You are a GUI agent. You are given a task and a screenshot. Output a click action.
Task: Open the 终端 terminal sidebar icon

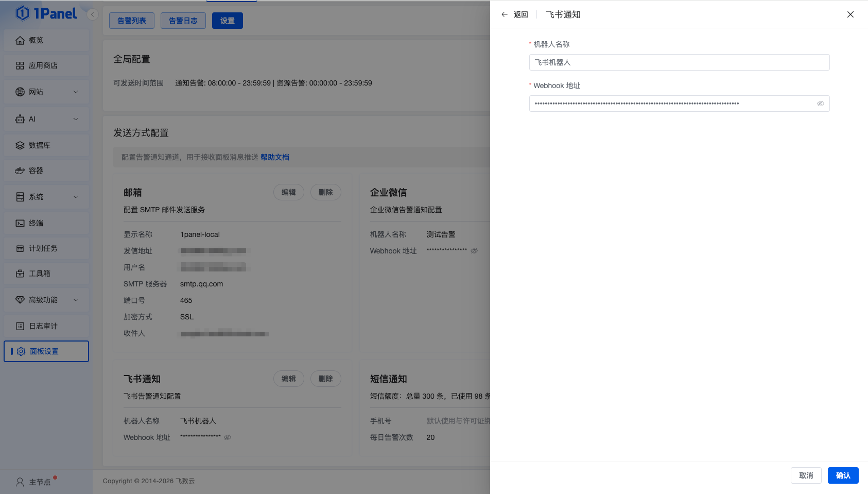click(20, 223)
